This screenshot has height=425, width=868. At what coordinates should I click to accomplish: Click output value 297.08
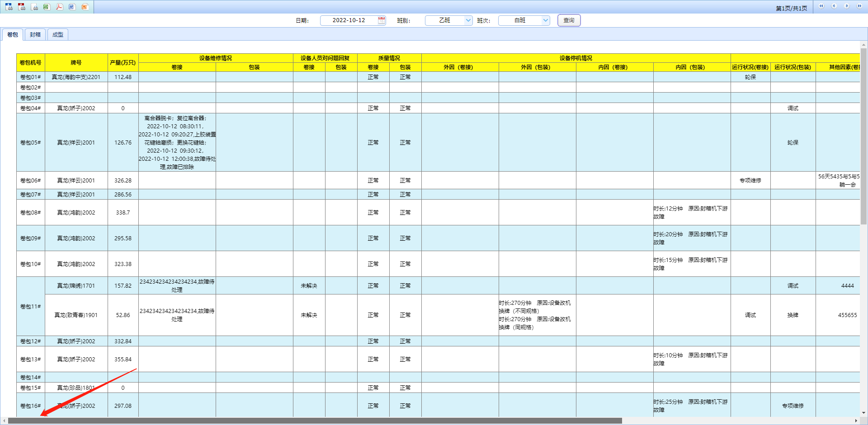click(x=123, y=406)
